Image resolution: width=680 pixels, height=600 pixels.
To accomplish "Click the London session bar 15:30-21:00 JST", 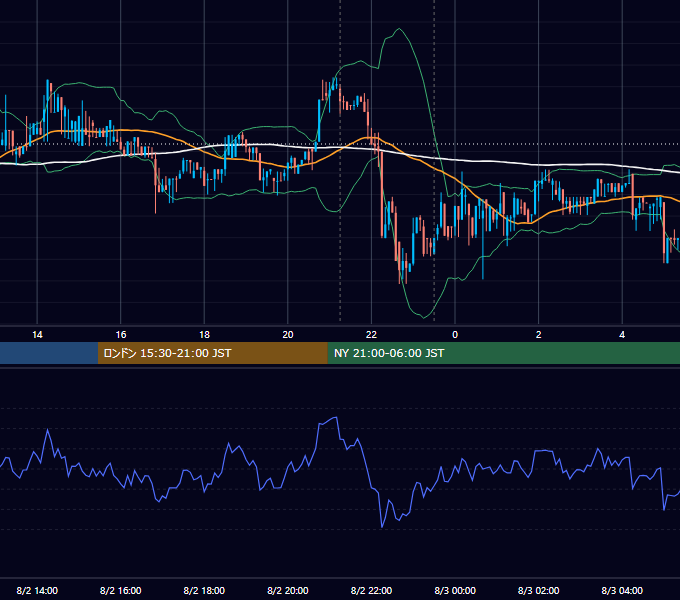I will tap(212, 353).
